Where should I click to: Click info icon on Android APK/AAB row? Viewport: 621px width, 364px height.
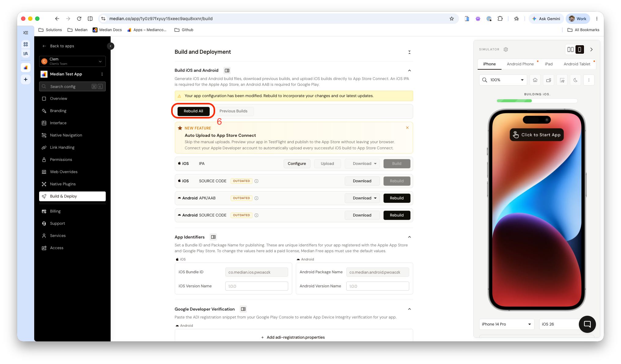click(256, 198)
